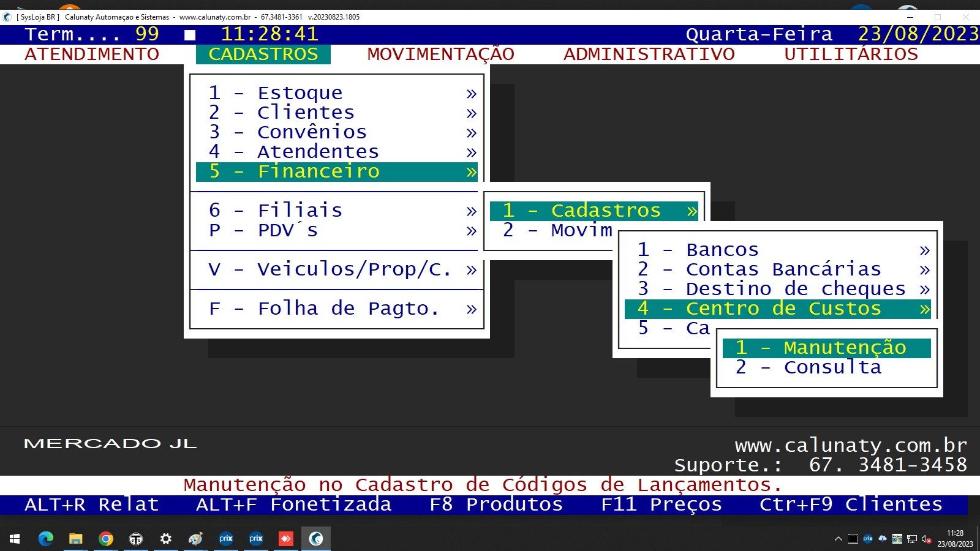This screenshot has width=980, height=551.
Task: Launch Google Chrome from the taskbar
Action: pyautogui.click(x=106, y=539)
